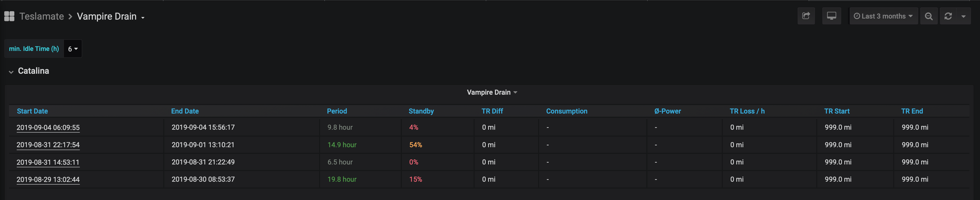The image size is (980, 200).
Task: Open the min. Idle Time value dropdown
Action: 73,49
